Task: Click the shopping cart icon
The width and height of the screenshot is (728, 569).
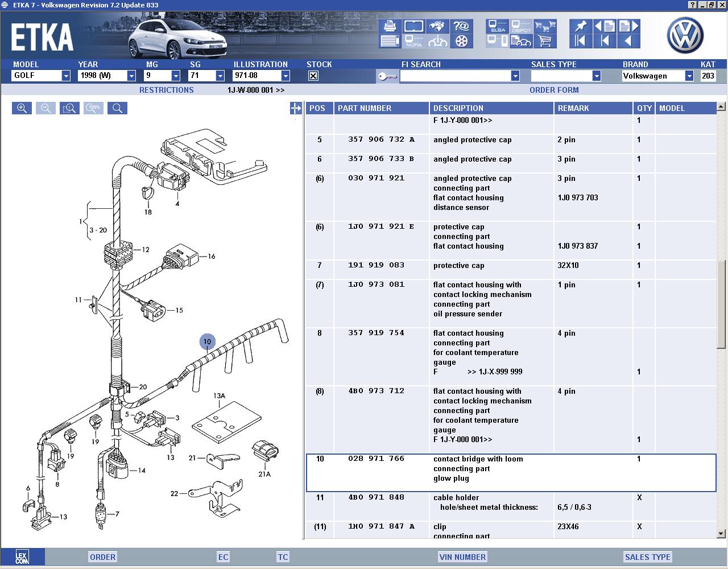Action: click(x=545, y=41)
